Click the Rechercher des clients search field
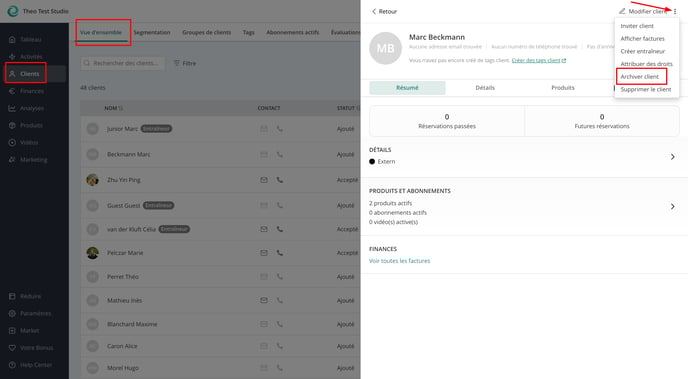 (122, 63)
